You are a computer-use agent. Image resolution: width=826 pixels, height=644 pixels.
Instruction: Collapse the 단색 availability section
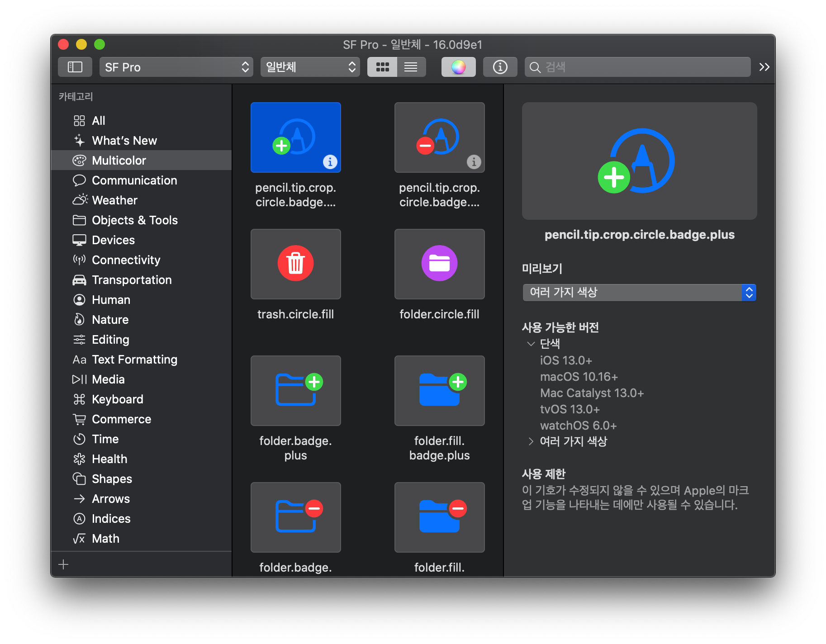pyautogui.click(x=531, y=344)
